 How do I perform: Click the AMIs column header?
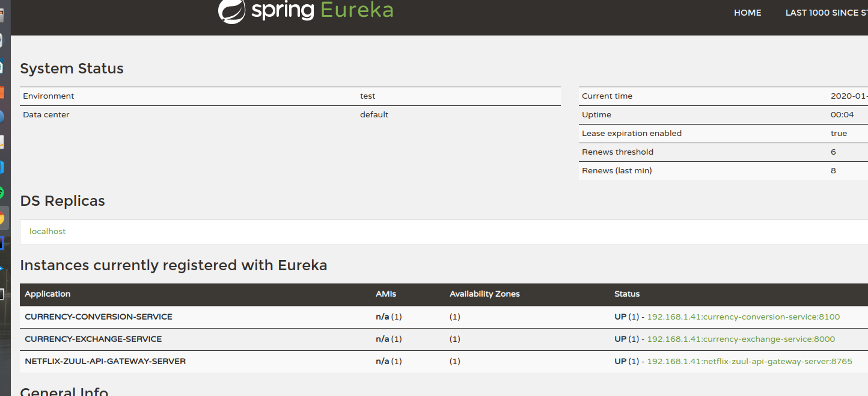(385, 294)
